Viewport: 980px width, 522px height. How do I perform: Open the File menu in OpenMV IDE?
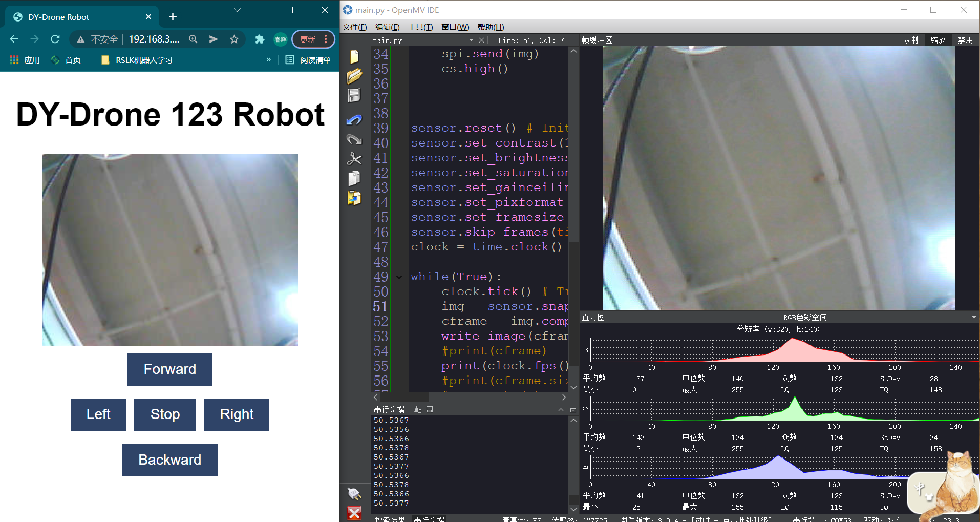pyautogui.click(x=355, y=27)
